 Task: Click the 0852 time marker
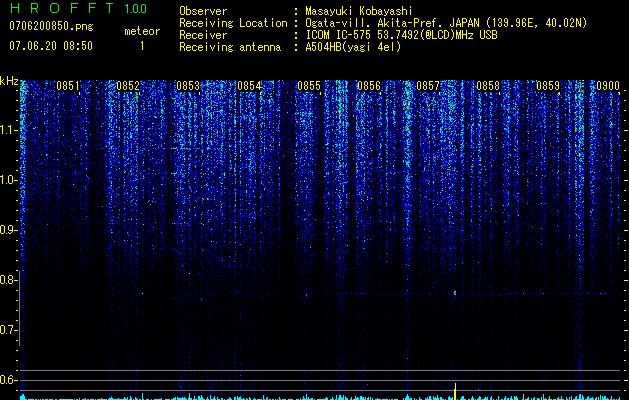click(128, 86)
